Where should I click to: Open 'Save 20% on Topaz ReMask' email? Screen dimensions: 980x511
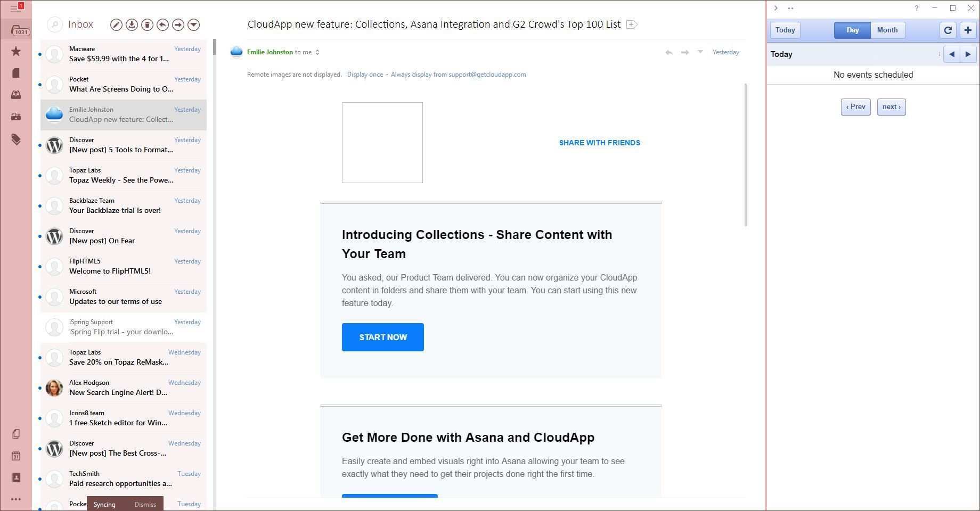pos(124,357)
